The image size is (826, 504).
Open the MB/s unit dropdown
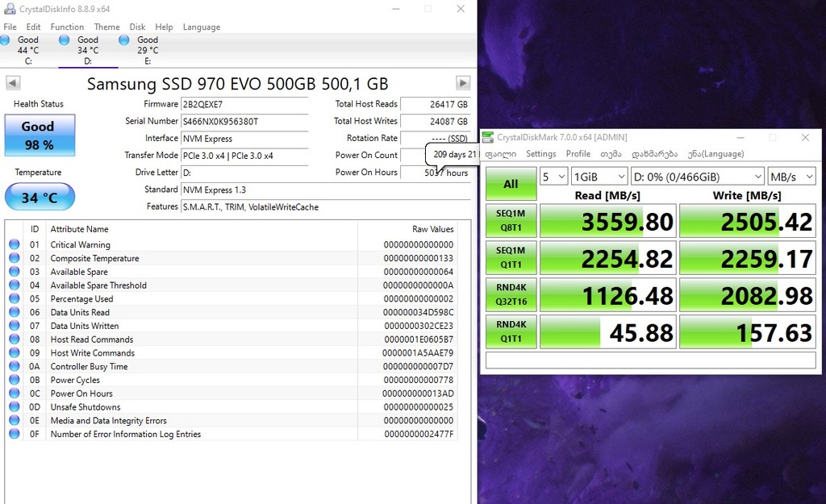tap(791, 177)
